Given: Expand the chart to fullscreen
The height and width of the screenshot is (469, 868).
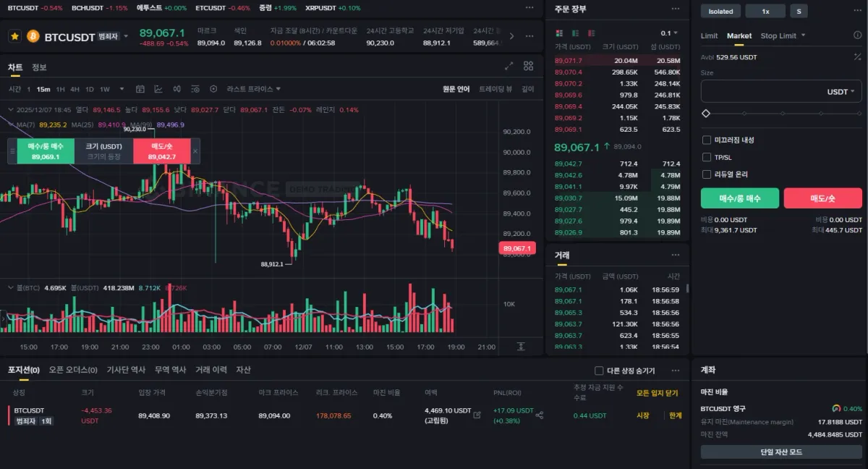Looking at the screenshot, I should pyautogui.click(x=509, y=66).
